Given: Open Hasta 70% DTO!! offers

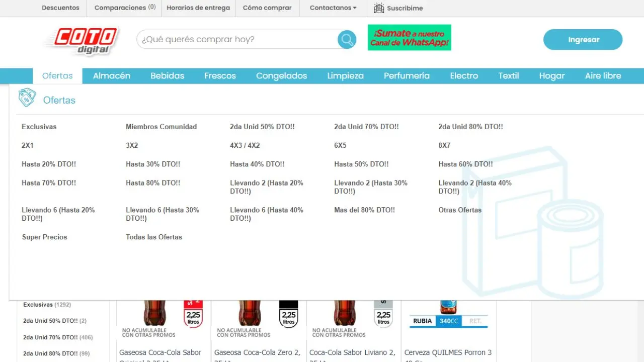Looking at the screenshot, I should coord(49,183).
